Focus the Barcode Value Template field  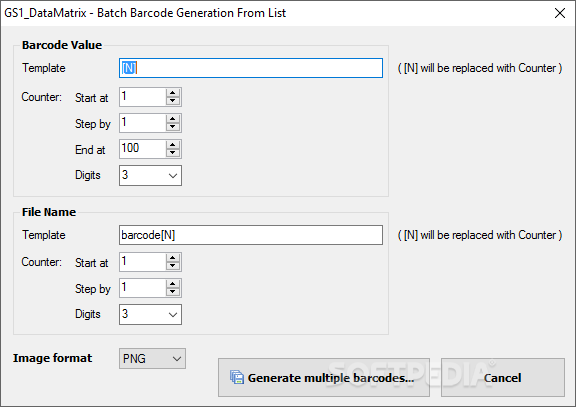(x=251, y=68)
